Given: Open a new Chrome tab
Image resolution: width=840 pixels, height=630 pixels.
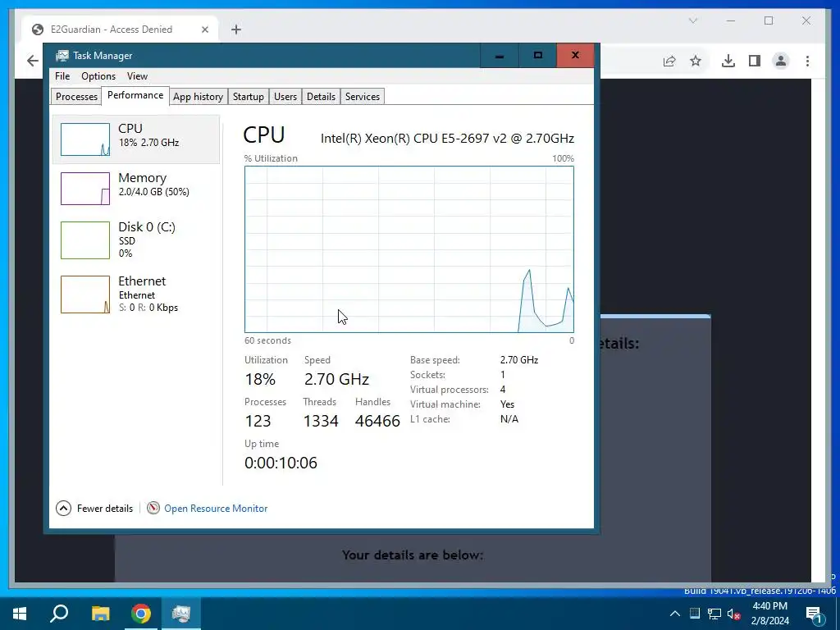Looking at the screenshot, I should 236,30.
